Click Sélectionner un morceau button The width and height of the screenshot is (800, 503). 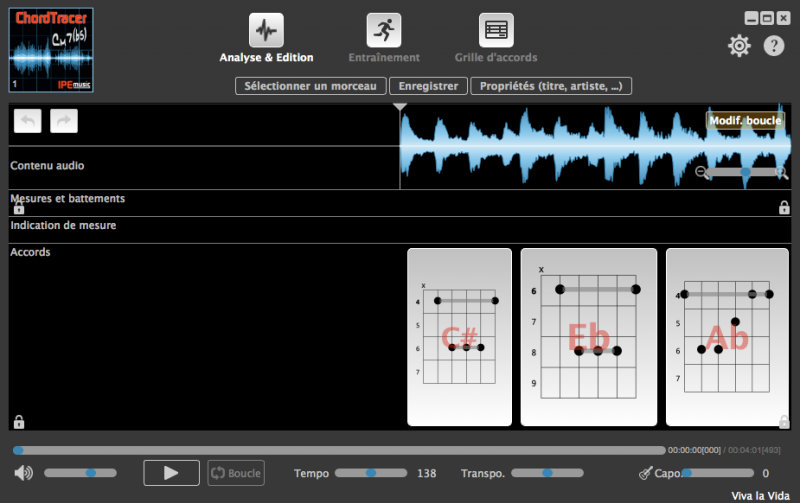click(x=310, y=86)
